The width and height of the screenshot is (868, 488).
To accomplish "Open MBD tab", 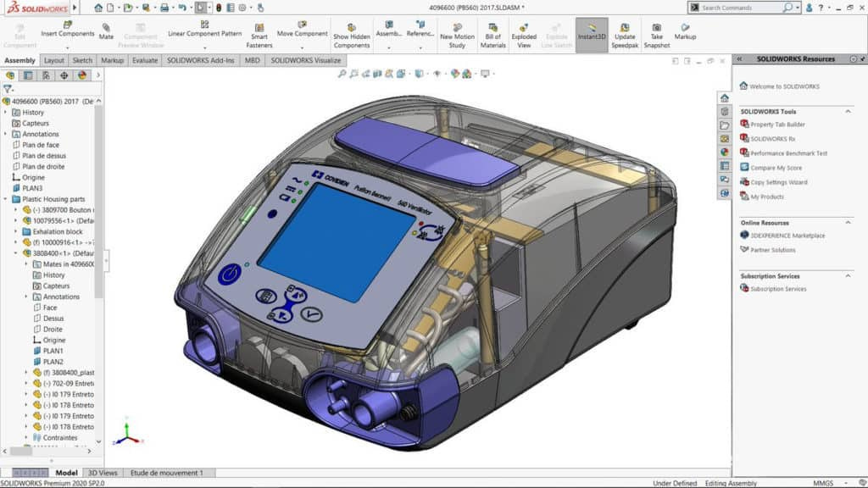I will [252, 60].
